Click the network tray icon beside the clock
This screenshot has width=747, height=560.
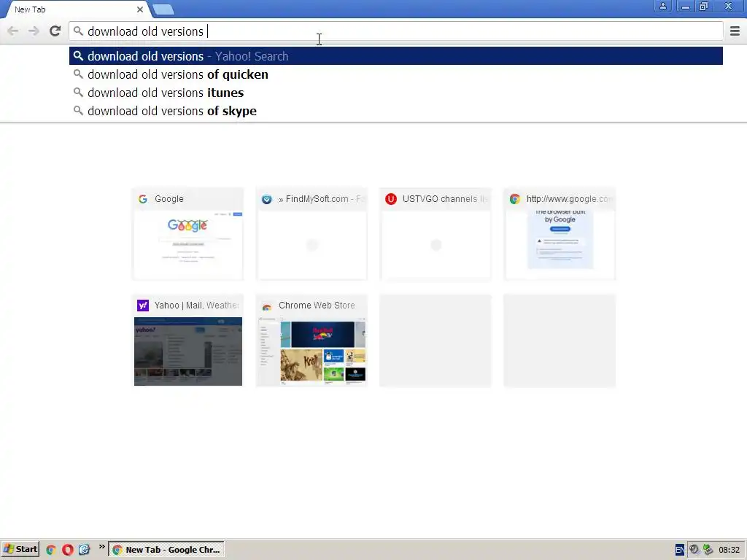(708, 550)
